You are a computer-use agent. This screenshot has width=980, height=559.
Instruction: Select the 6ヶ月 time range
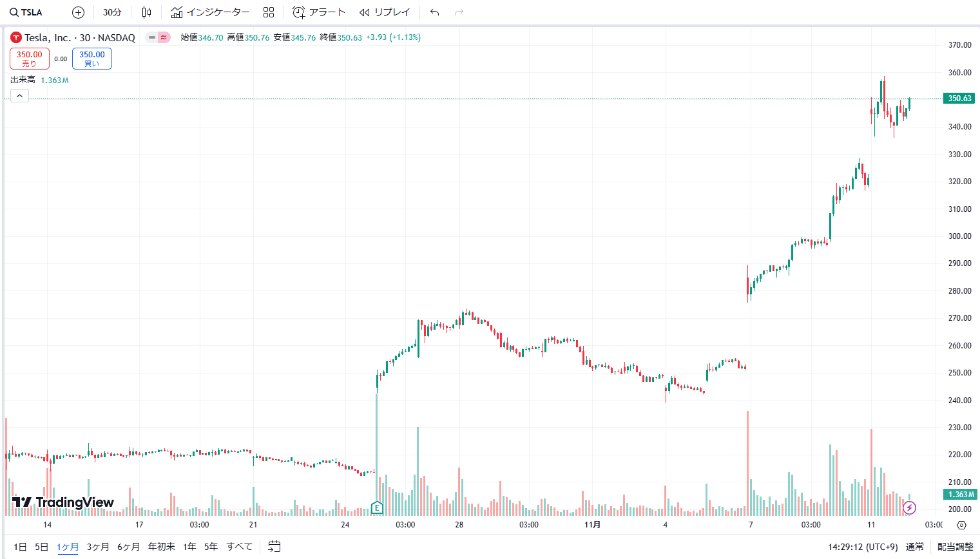click(x=128, y=547)
